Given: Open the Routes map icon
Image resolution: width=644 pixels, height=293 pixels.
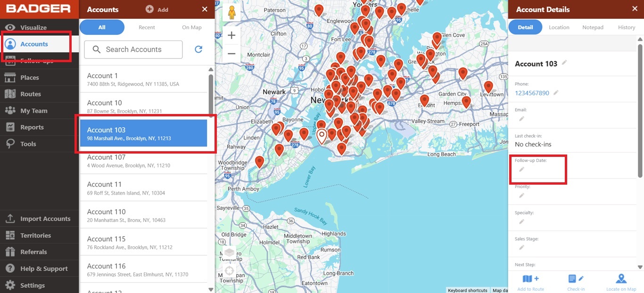Looking at the screenshot, I should 10,94.
